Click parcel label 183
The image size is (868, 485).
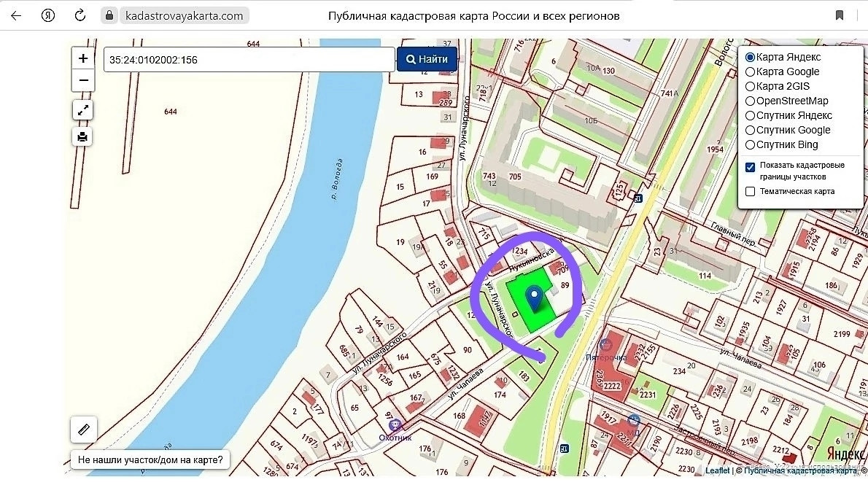tap(524, 378)
